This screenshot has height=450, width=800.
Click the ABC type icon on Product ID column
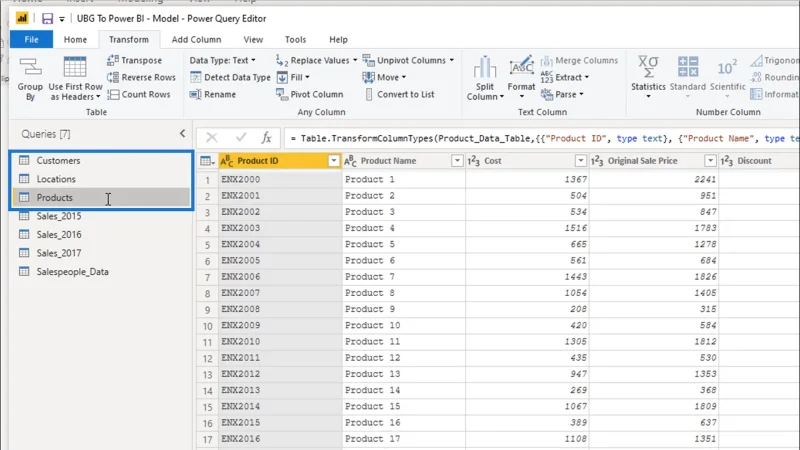(227, 161)
